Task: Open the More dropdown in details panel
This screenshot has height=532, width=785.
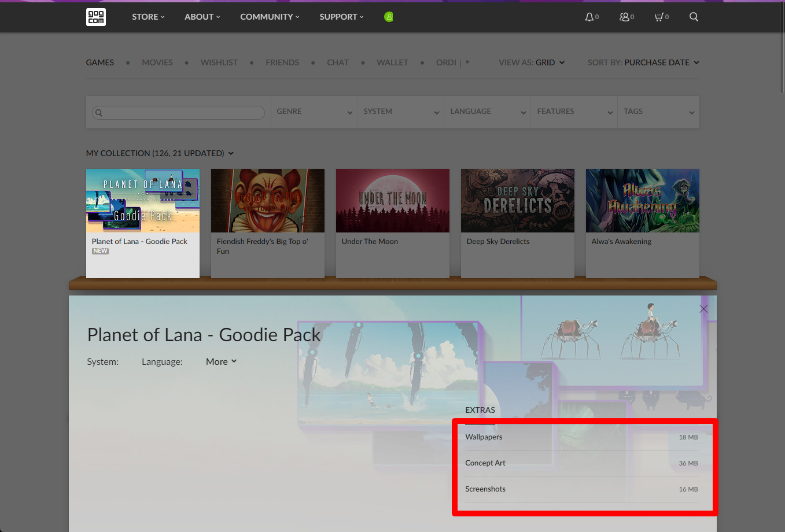Action: [222, 361]
